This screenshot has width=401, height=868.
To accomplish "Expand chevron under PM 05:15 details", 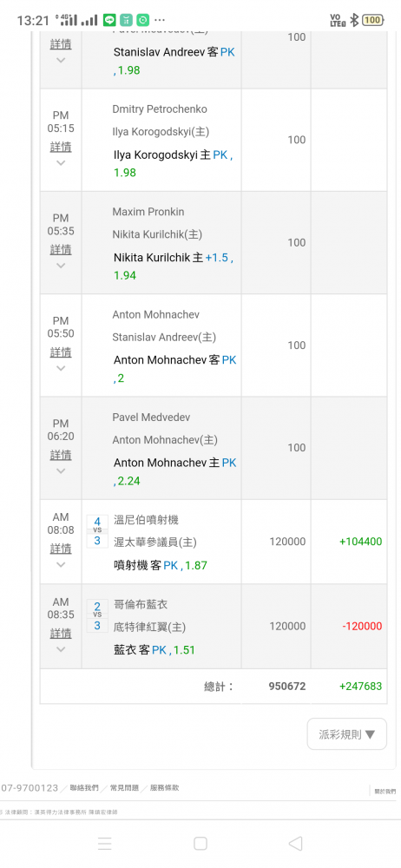I will click(61, 163).
